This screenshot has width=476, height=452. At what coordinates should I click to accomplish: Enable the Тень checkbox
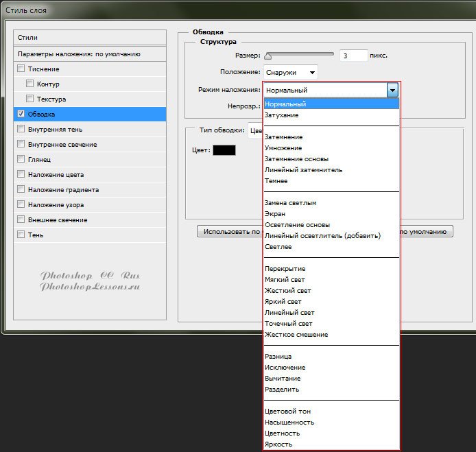(21, 235)
